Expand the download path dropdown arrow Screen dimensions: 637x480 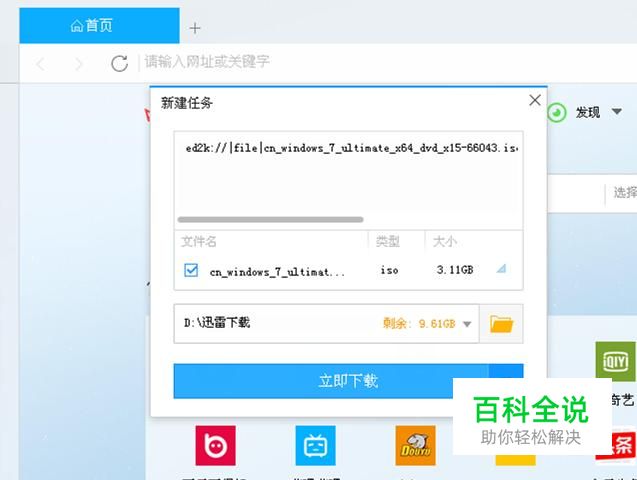point(467,324)
